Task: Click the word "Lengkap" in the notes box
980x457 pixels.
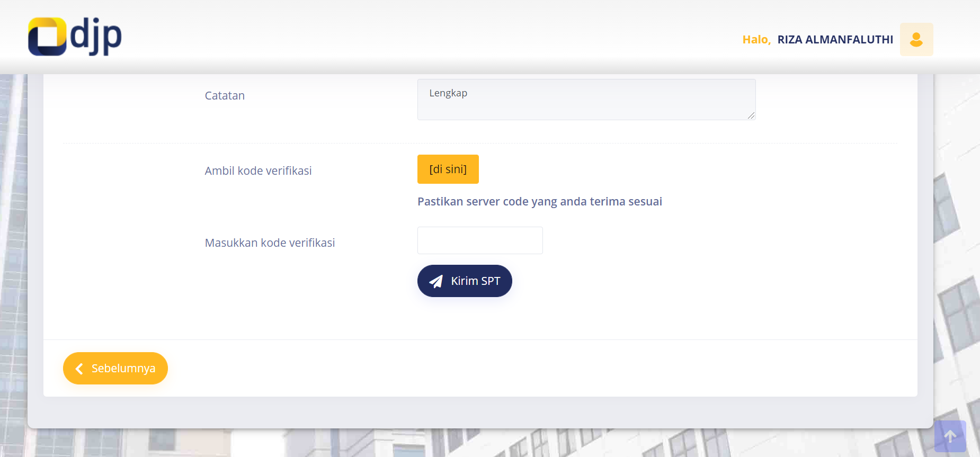Action: [x=448, y=93]
